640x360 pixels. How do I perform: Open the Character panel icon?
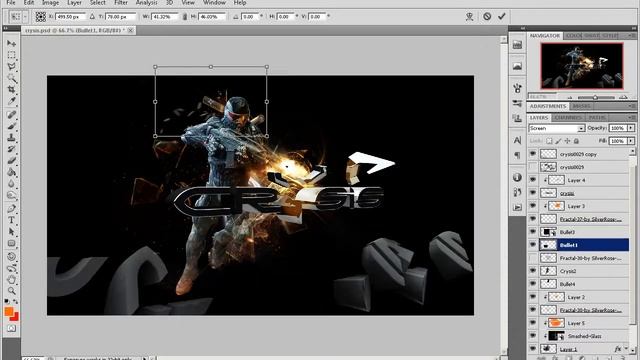(x=517, y=140)
